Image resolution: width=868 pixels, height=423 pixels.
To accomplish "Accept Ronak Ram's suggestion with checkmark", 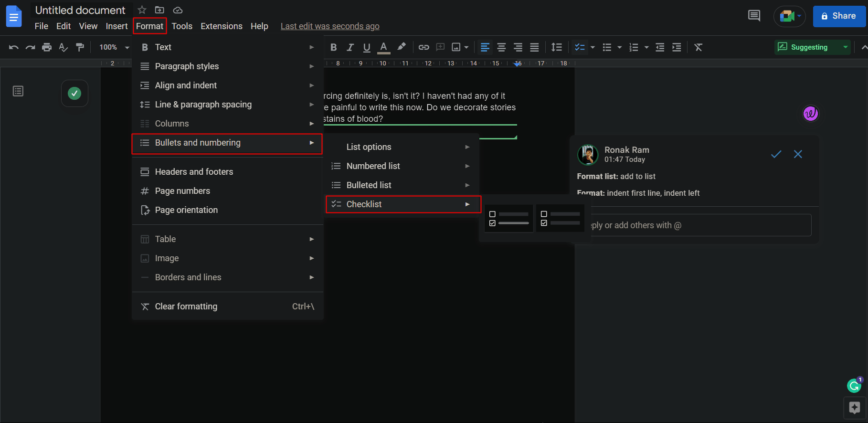I will coord(776,154).
